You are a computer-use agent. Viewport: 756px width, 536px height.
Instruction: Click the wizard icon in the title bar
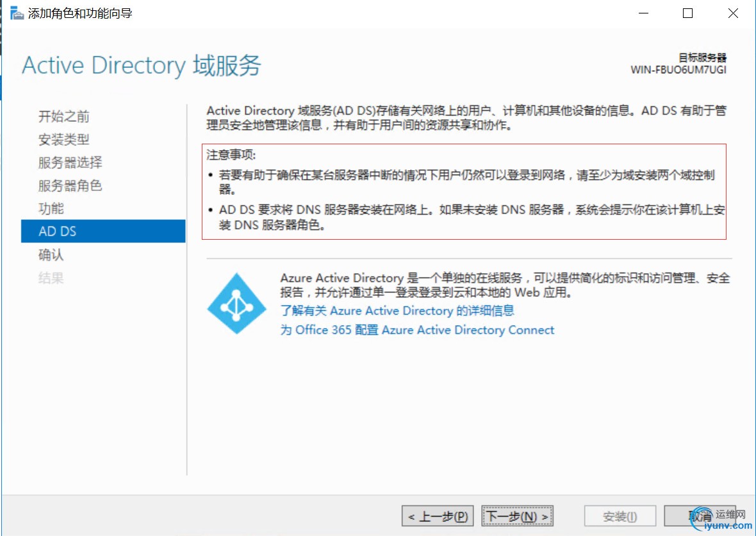(x=17, y=13)
